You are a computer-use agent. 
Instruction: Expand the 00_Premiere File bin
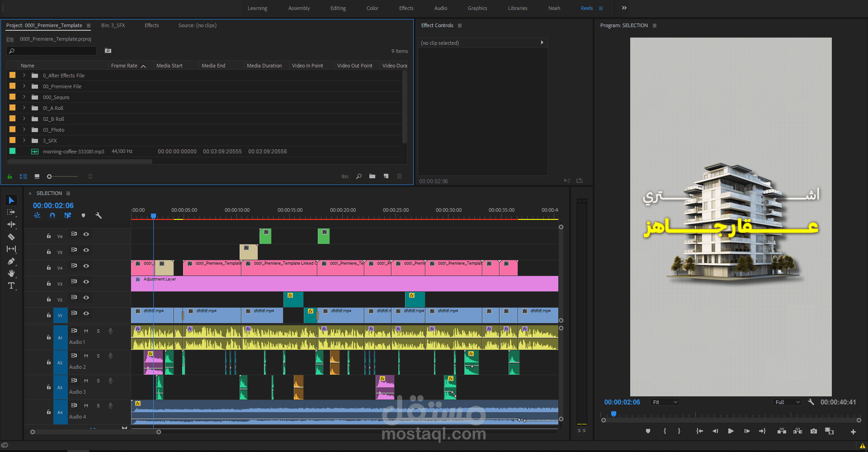[24, 86]
